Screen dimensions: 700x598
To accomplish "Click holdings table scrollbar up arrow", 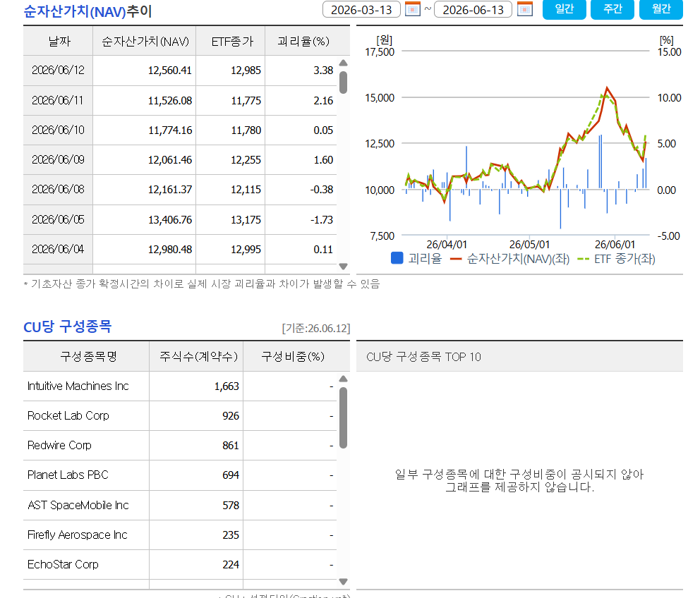I will [x=344, y=379].
